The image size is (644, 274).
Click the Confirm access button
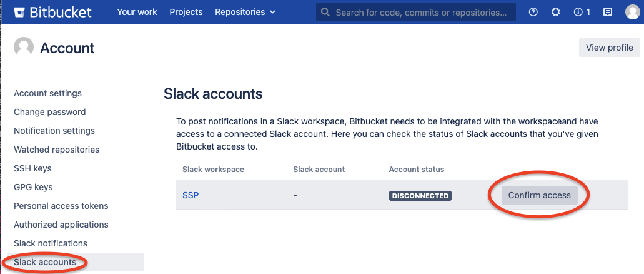point(539,195)
